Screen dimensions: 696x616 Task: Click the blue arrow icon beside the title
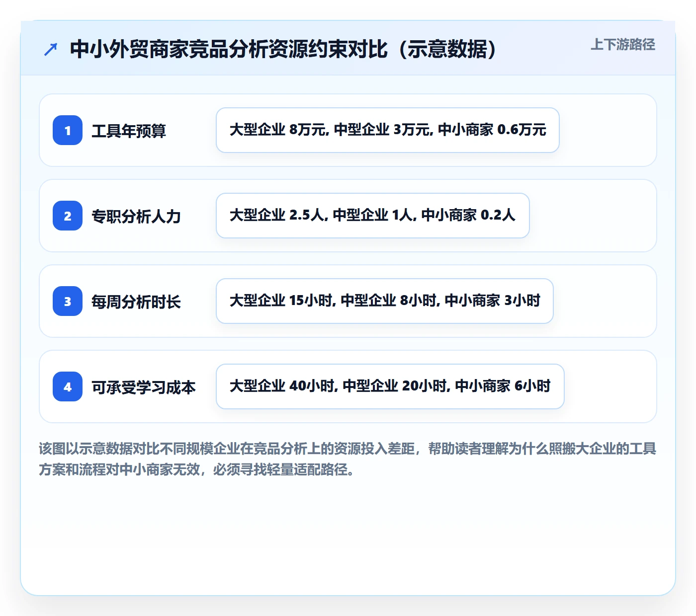click(51, 50)
